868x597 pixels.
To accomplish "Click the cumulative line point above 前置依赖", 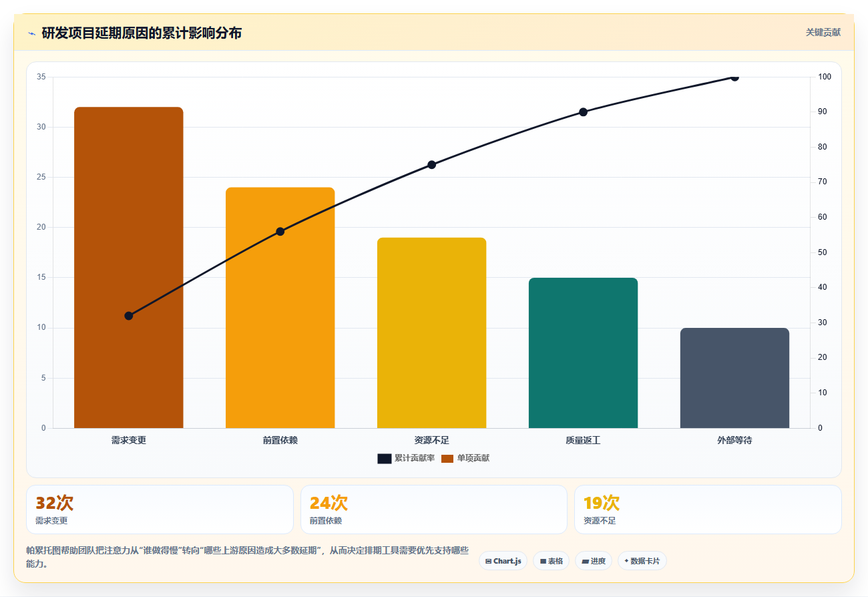I will (280, 232).
